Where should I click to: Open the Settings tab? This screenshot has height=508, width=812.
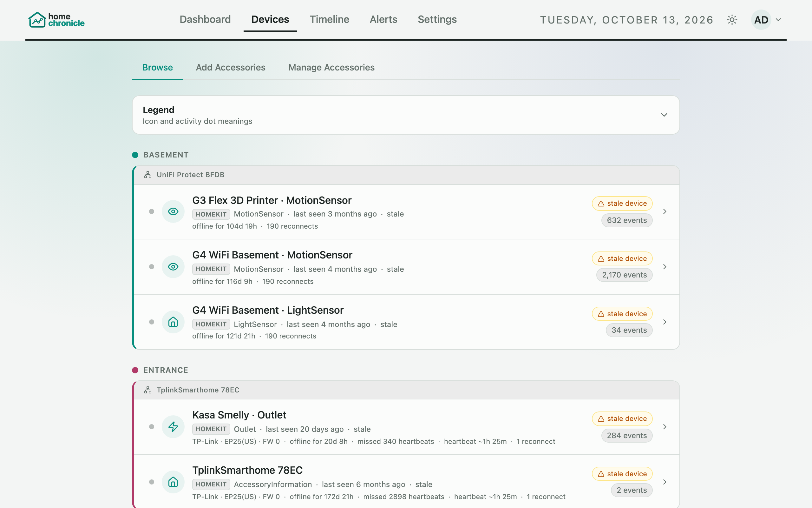pos(437,19)
